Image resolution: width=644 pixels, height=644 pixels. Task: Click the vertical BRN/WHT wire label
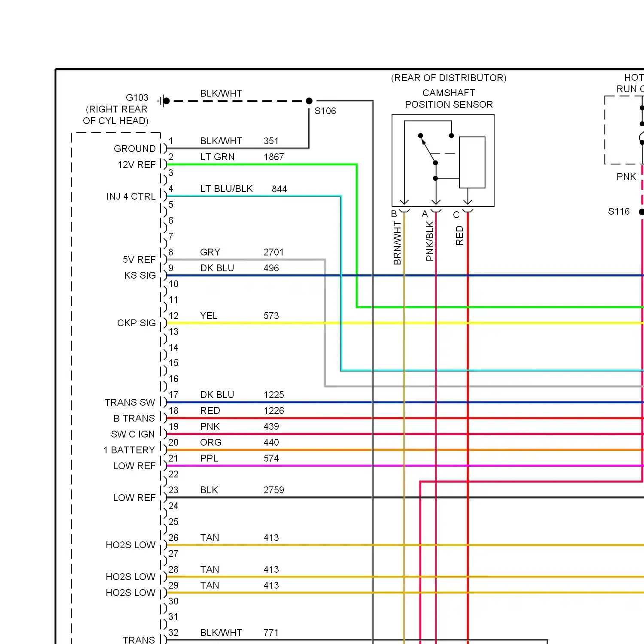(x=397, y=243)
